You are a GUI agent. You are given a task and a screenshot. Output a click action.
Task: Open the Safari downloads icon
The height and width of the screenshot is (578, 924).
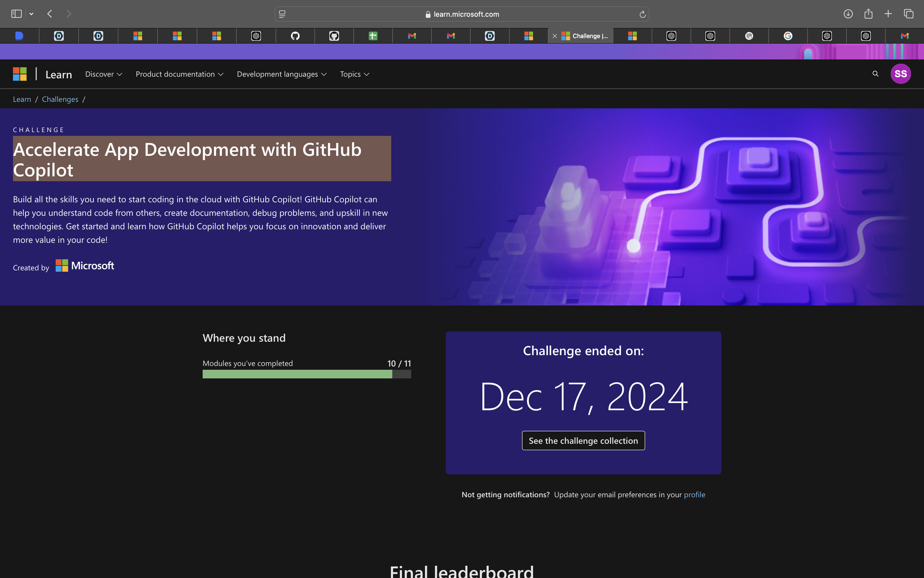(x=848, y=14)
